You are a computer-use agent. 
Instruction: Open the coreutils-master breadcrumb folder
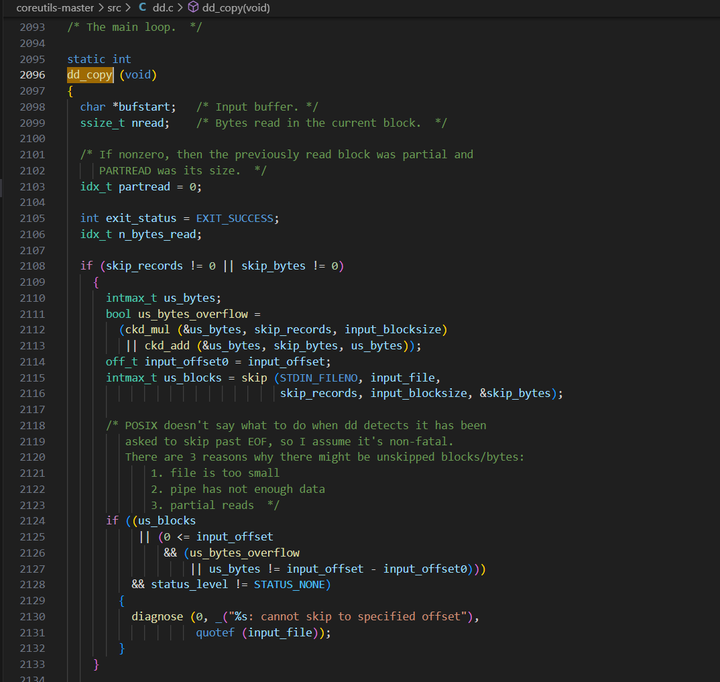(x=55, y=8)
